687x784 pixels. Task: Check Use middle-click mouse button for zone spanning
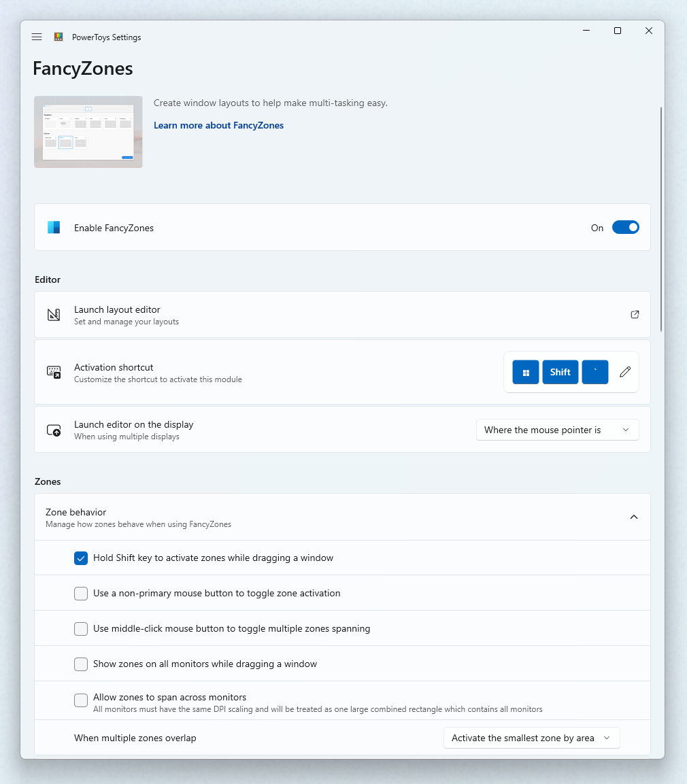(x=81, y=628)
